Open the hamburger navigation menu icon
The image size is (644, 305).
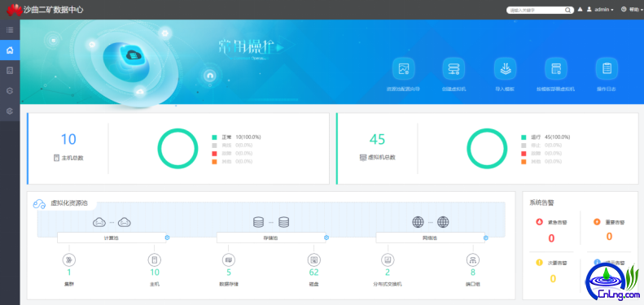pyautogui.click(x=10, y=30)
